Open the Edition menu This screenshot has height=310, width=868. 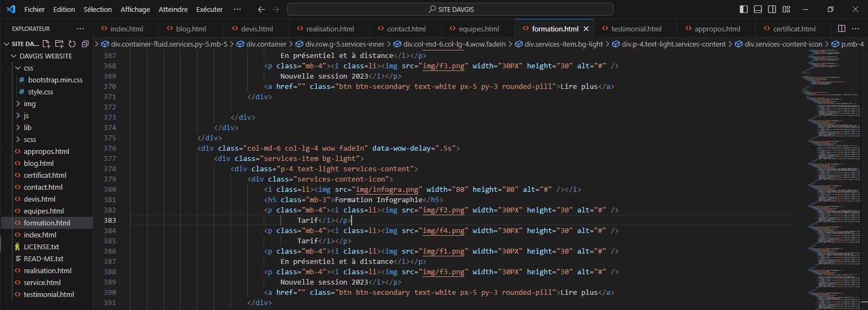point(64,9)
